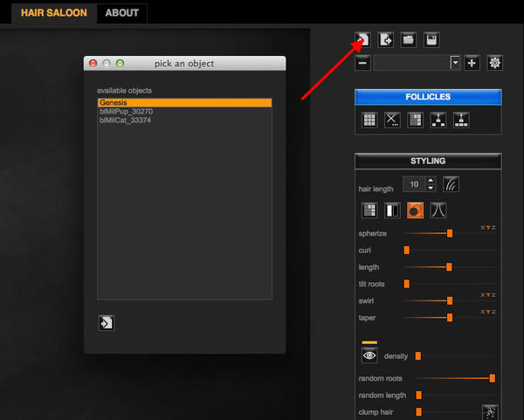This screenshot has width=524, height=420.
Task: Switch to the ABOUT tab
Action: click(x=122, y=13)
